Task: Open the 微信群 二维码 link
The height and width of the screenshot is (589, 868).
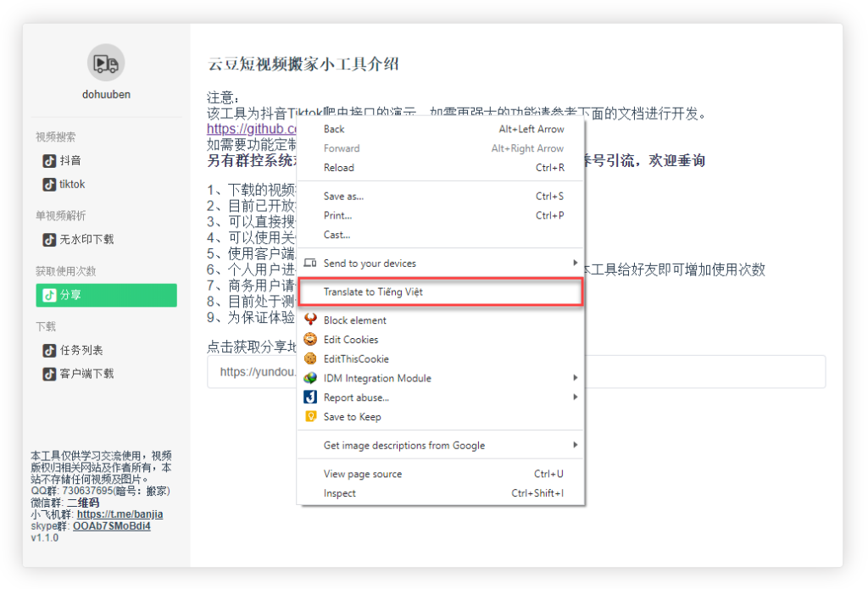Action: 83,503
